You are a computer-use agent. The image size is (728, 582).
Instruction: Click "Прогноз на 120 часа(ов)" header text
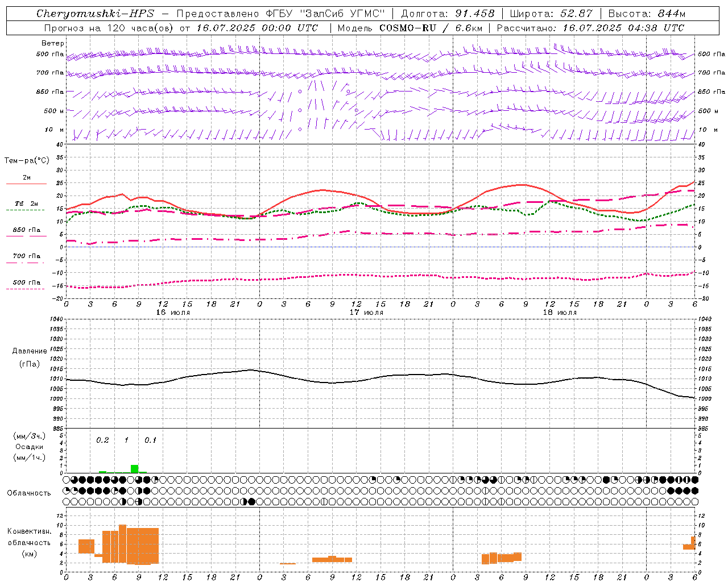point(109,28)
